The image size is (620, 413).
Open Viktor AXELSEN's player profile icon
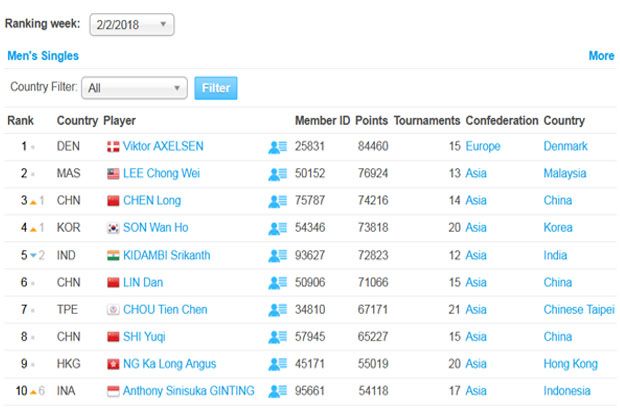(x=278, y=147)
